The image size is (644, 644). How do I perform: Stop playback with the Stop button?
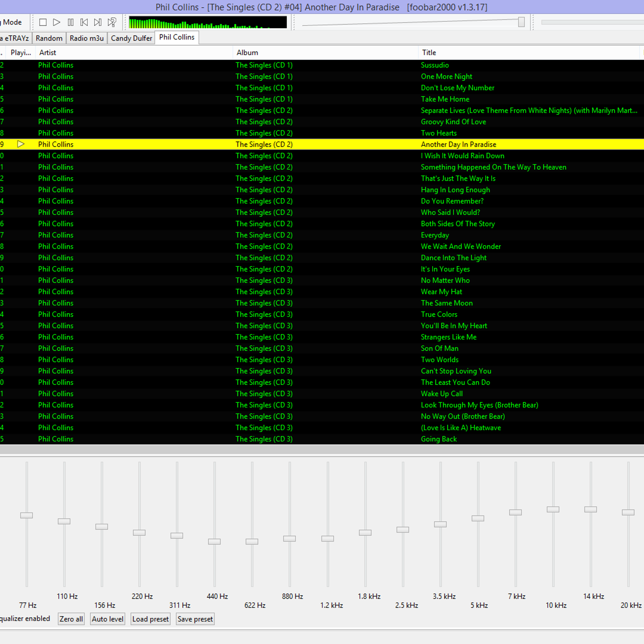pos(43,22)
